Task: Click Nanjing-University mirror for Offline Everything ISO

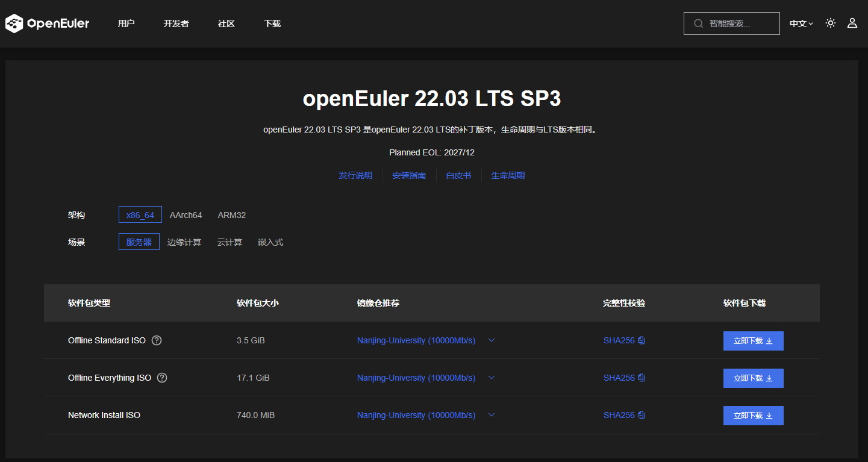Action: tap(416, 378)
